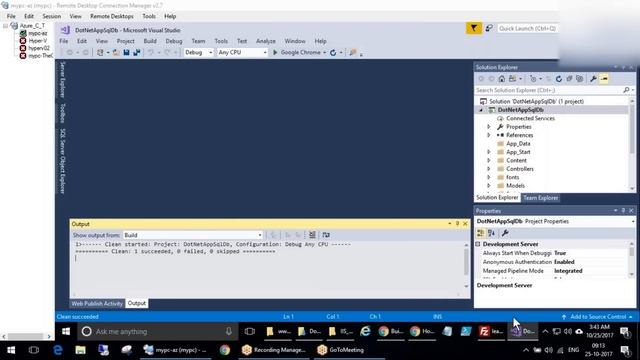
Task: Click Pending Changes Filter icon in Solution Explorer
Action: pyautogui.click(x=533, y=79)
